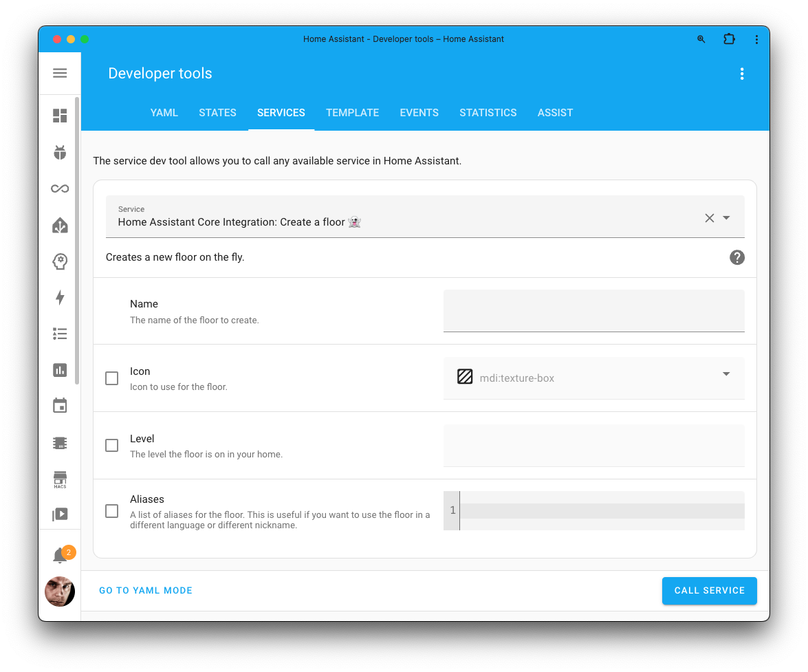Enable the Level field checkbox
Viewport: 808px width, 672px height.
click(111, 446)
